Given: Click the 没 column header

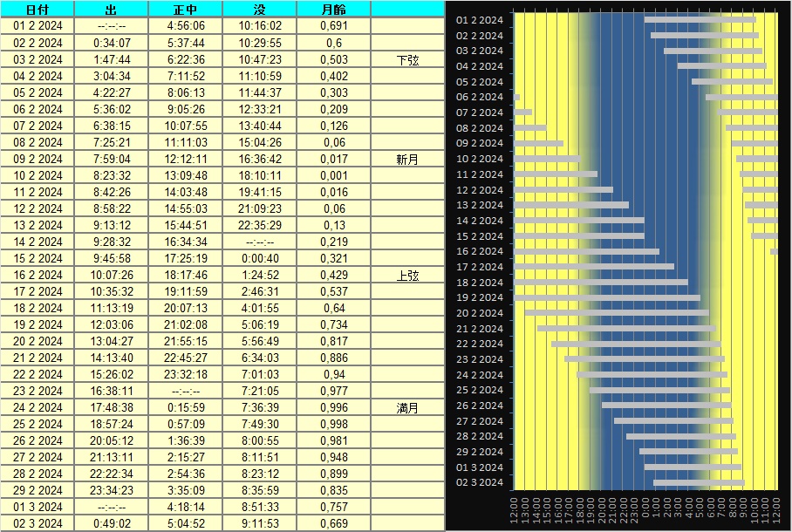Looking at the screenshot, I should [x=259, y=10].
